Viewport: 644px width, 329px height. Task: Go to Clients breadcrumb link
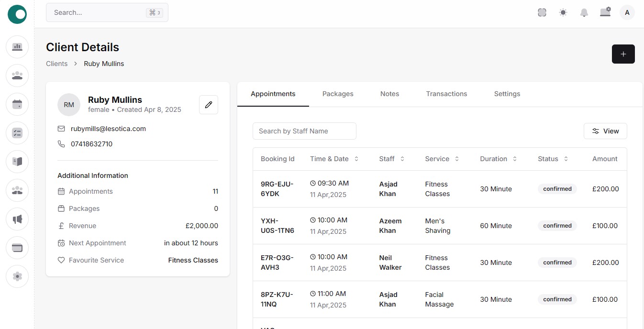(x=56, y=64)
